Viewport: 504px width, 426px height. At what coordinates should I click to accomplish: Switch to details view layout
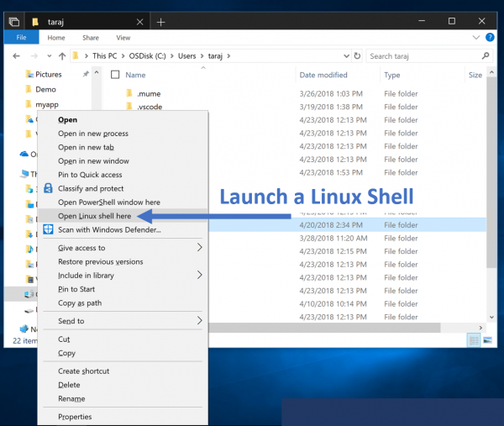coord(475,340)
